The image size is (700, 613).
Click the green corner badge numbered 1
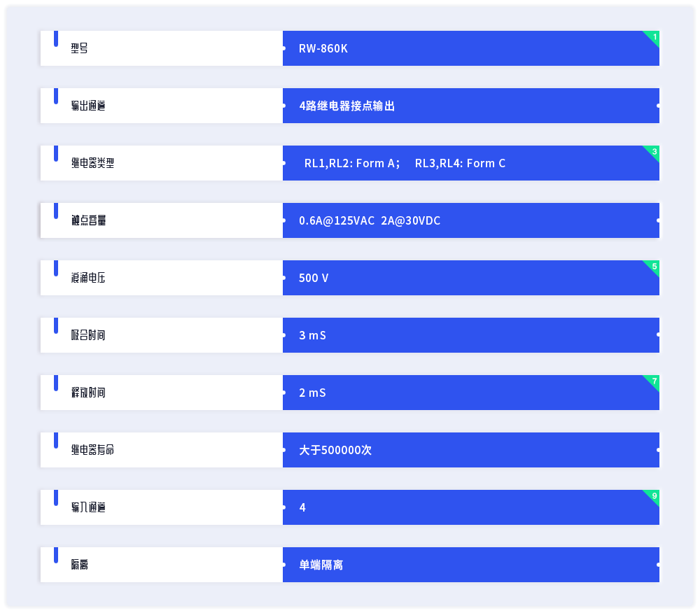pos(653,37)
